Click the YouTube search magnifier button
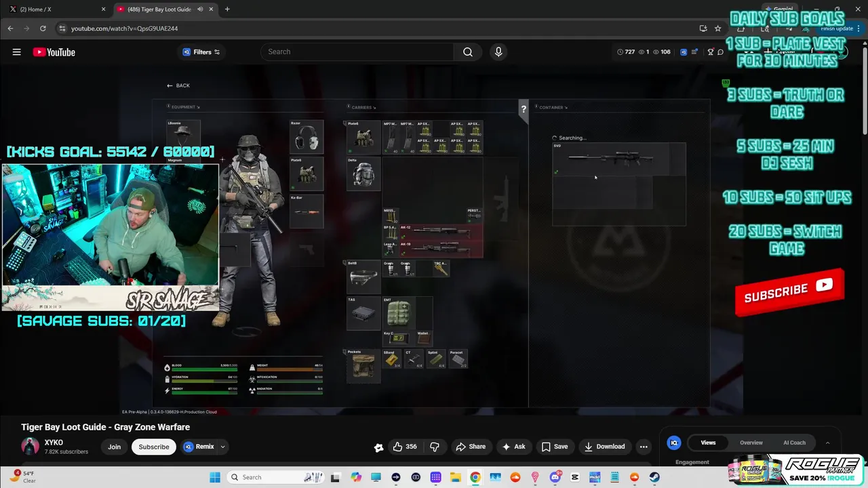 pyautogui.click(x=468, y=52)
